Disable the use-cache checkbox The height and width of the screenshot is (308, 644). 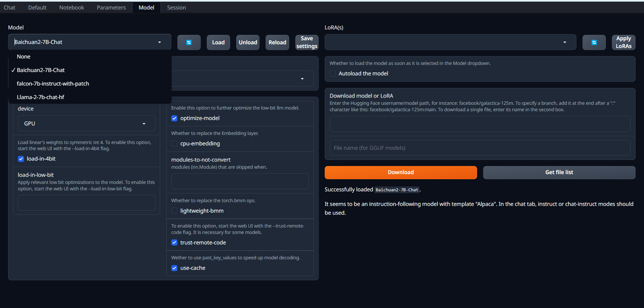coord(174,268)
